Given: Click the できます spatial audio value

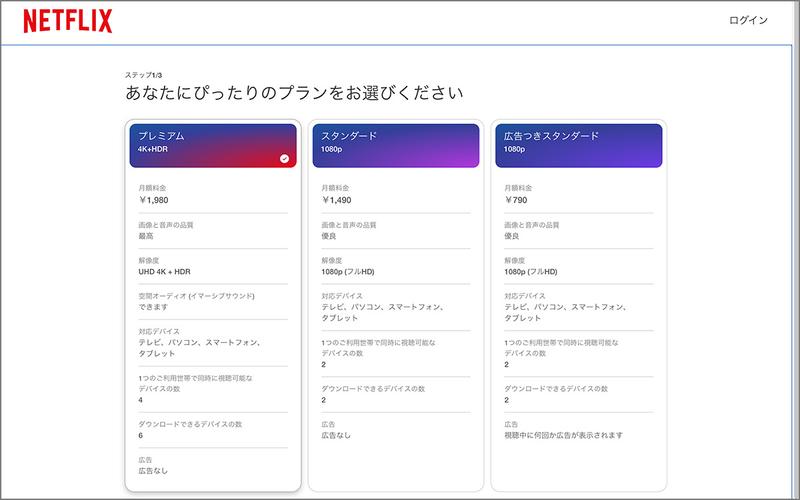Looking at the screenshot, I should [x=153, y=307].
